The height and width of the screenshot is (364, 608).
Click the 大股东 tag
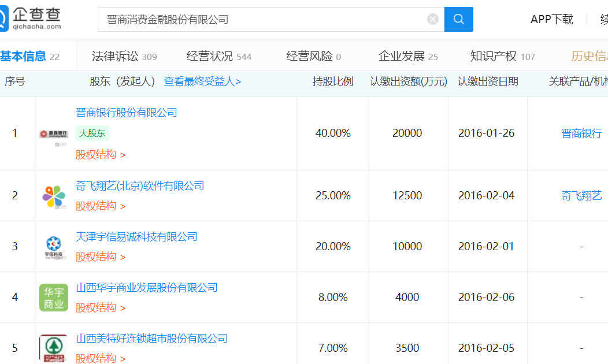click(92, 133)
